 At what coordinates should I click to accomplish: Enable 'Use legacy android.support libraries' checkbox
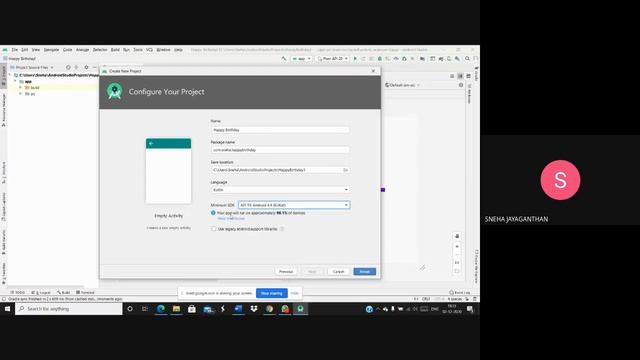213,229
